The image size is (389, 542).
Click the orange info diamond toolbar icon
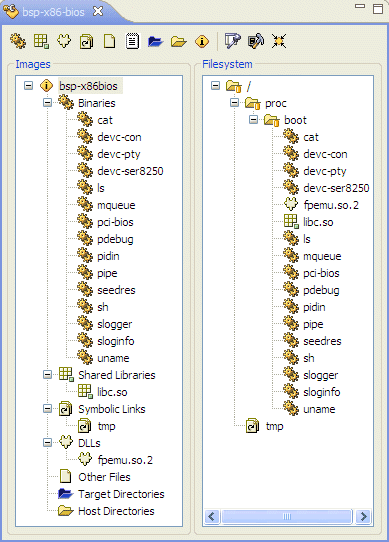point(202,41)
